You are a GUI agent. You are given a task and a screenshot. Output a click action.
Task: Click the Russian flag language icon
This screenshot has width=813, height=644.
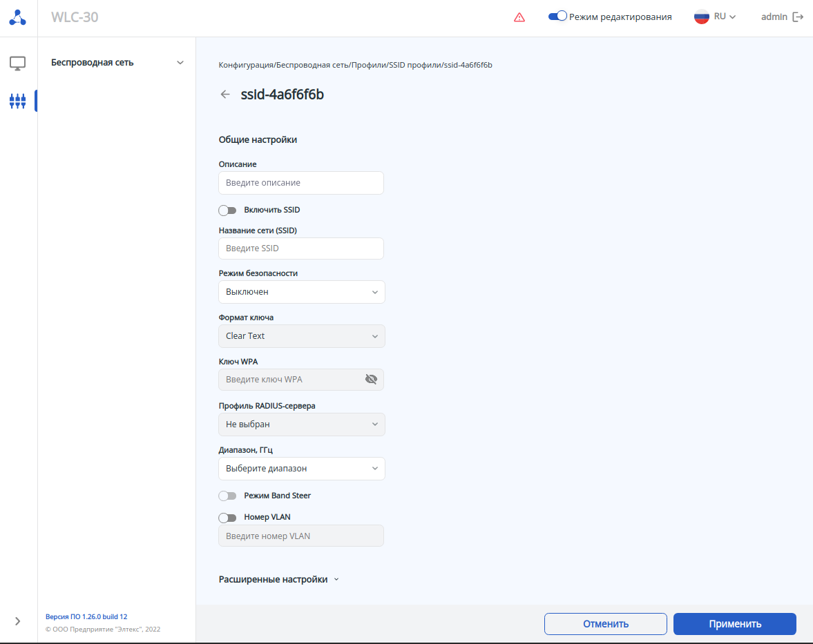(x=702, y=17)
